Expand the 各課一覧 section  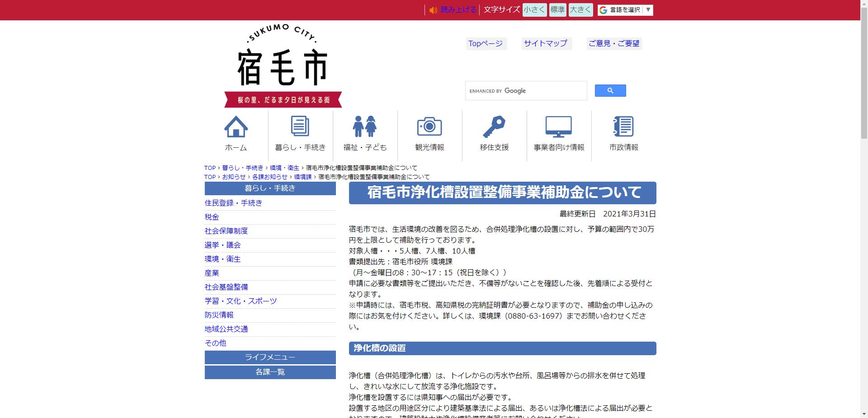[x=270, y=372]
